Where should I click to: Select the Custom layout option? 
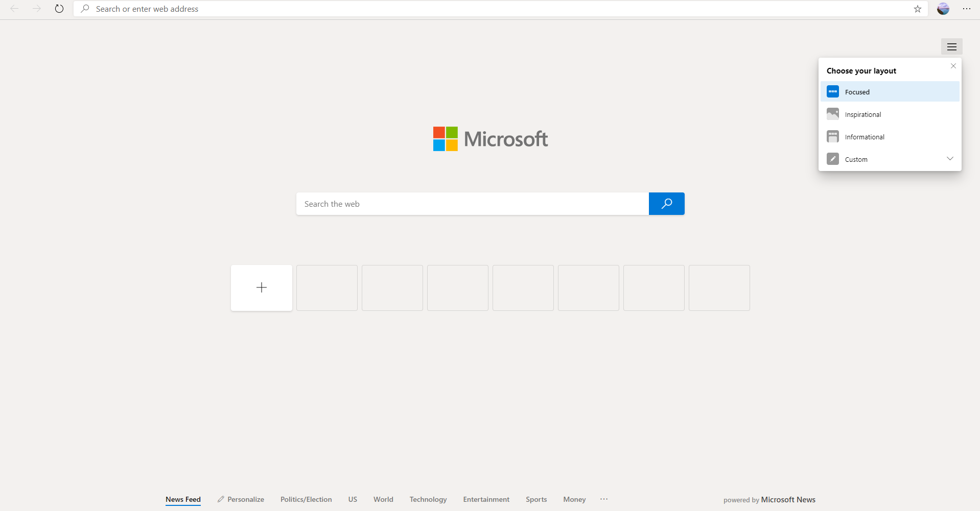(x=890, y=159)
